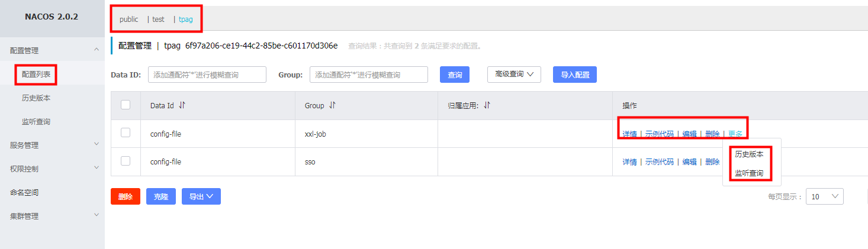Sort table by Group column icon
868x249 pixels.
coord(332,105)
